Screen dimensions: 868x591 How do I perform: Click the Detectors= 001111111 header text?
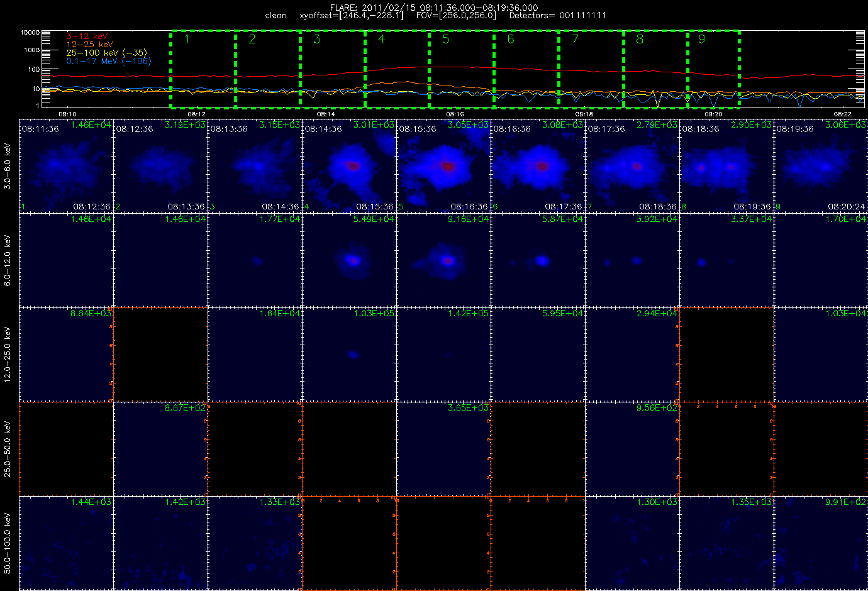(x=558, y=16)
